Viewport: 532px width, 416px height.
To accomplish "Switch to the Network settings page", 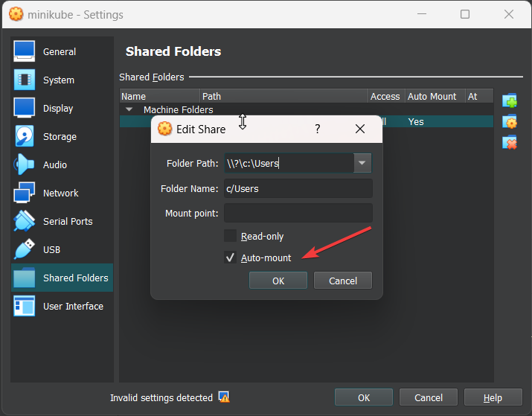I will (60, 193).
